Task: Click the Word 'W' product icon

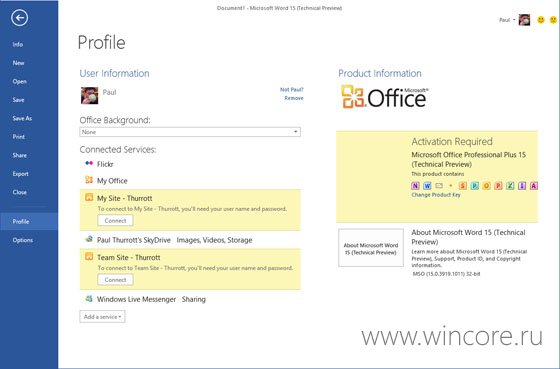Action: [x=427, y=186]
